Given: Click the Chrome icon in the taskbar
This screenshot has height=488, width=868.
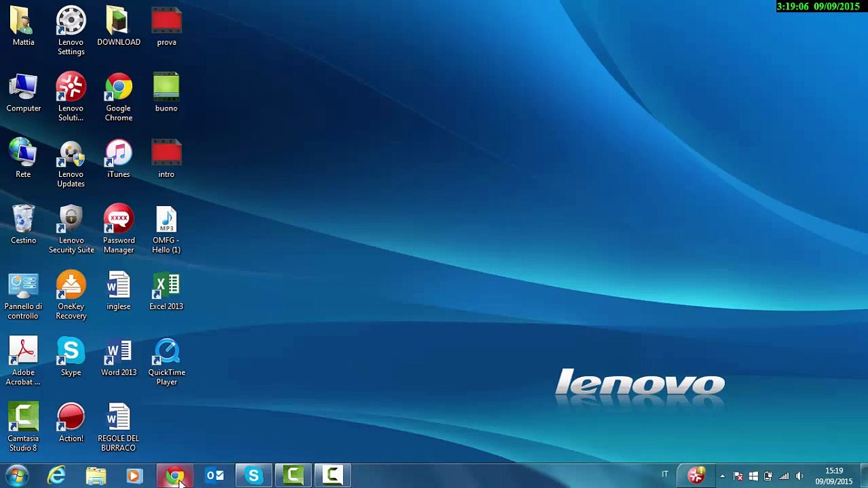Looking at the screenshot, I should point(175,476).
